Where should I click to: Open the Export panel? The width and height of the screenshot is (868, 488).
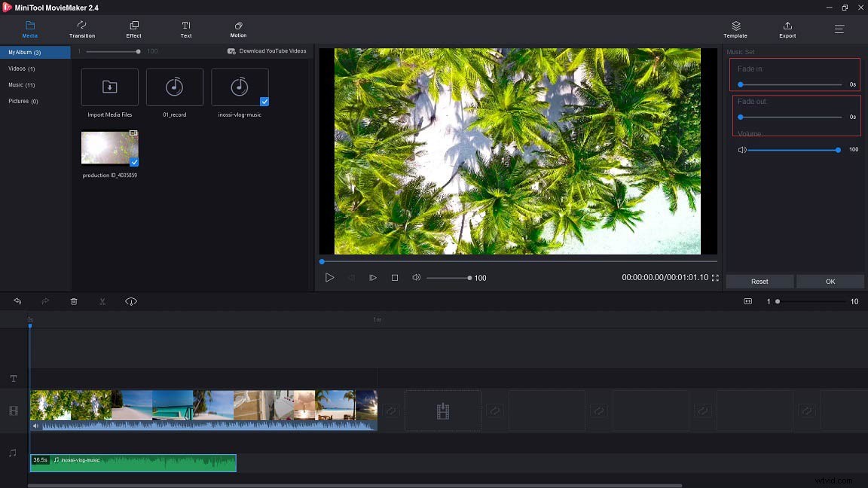click(787, 30)
